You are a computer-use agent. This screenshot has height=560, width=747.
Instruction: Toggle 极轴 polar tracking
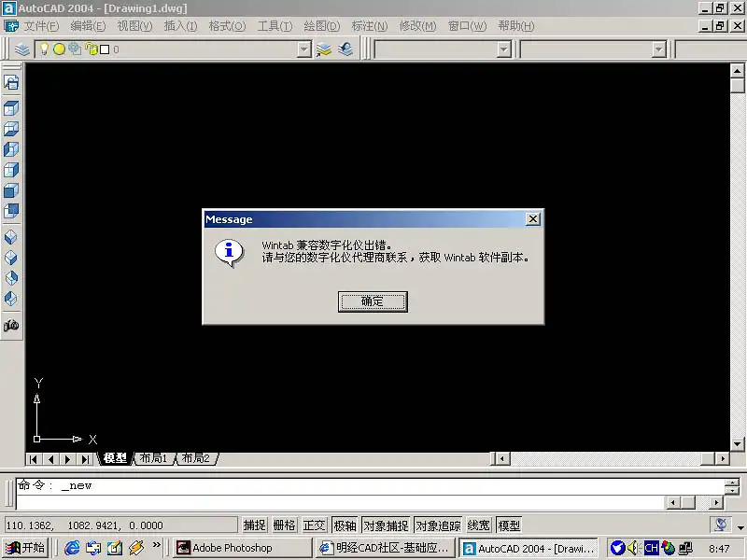tap(345, 525)
